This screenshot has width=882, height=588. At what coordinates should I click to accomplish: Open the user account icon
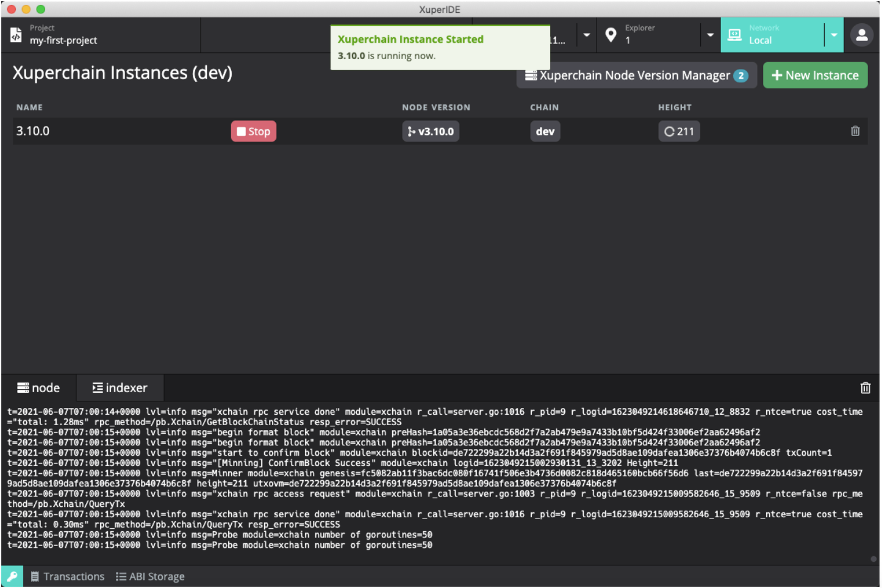point(862,35)
